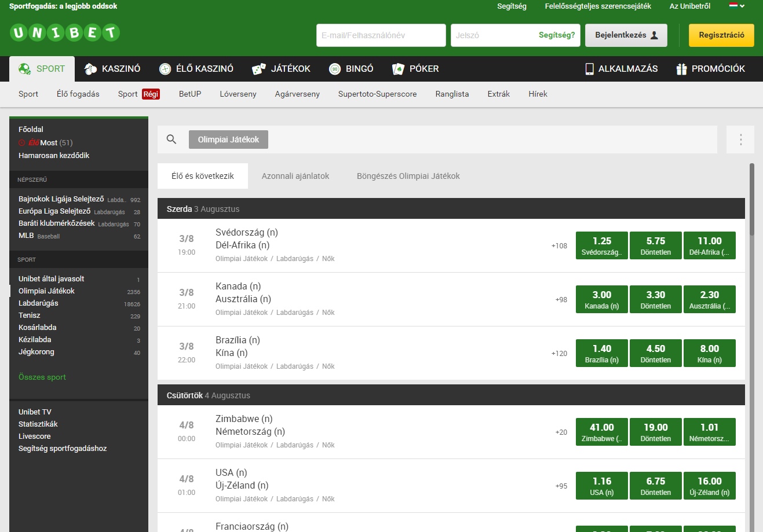Viewport: 763px width, 532px height.
Task: Open Unibet TV in the sidebar
Action: pos(35,412)
